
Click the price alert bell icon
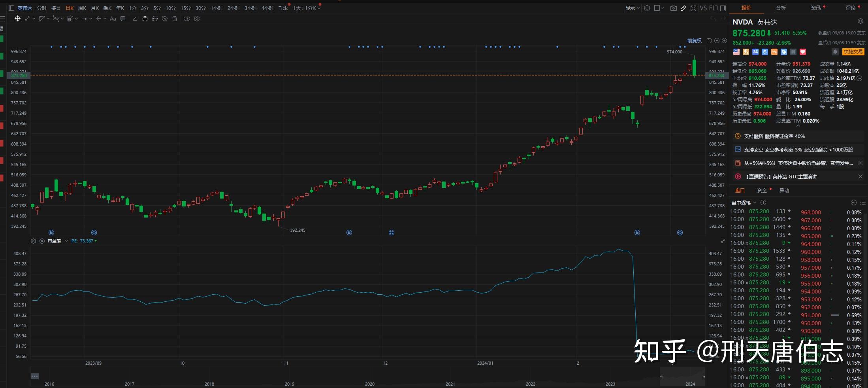tap(835, 52)
